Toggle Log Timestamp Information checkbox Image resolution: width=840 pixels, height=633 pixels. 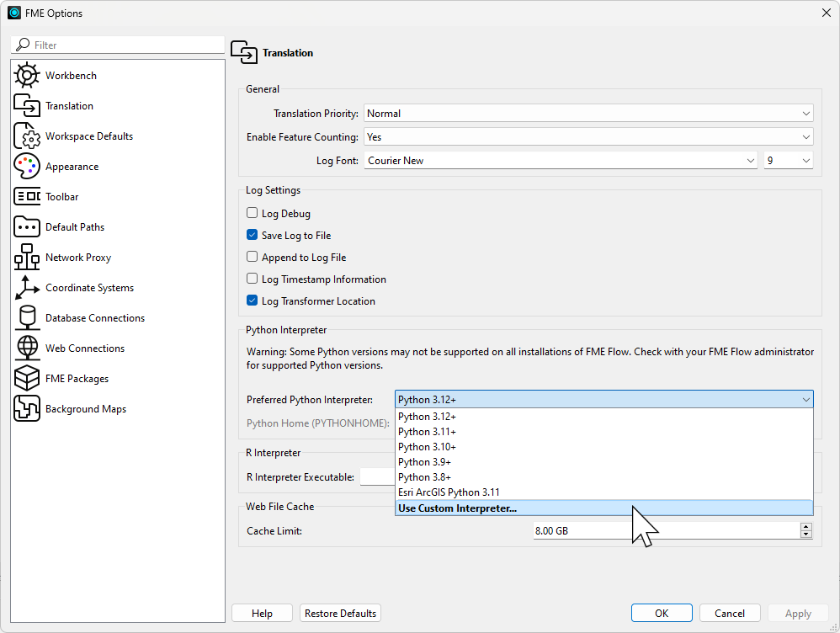[x=252, y=279]
